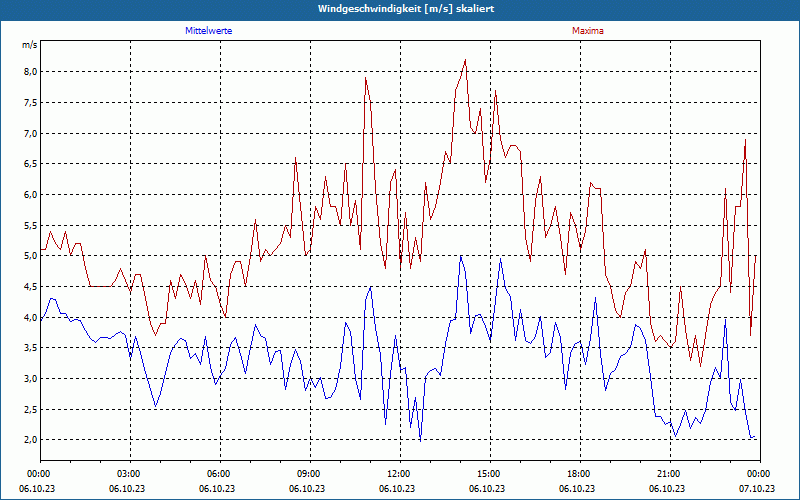Click the 18:00 time axis label

click(x=580, y=474)
